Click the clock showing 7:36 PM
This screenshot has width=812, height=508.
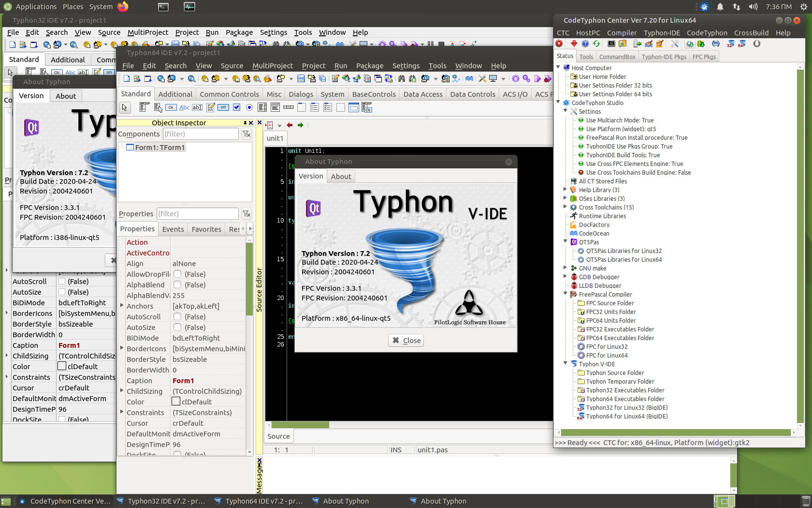click(x=779, y=7)
